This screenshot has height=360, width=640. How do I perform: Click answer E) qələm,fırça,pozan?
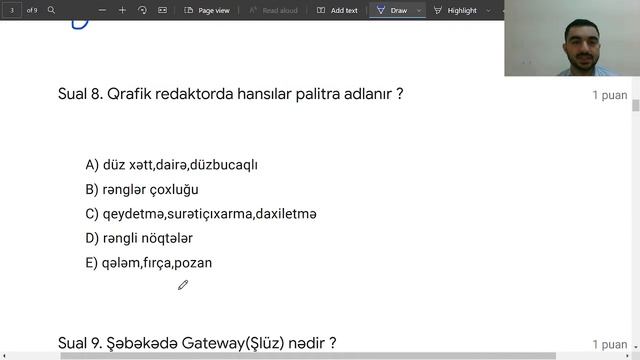(149, 263)
